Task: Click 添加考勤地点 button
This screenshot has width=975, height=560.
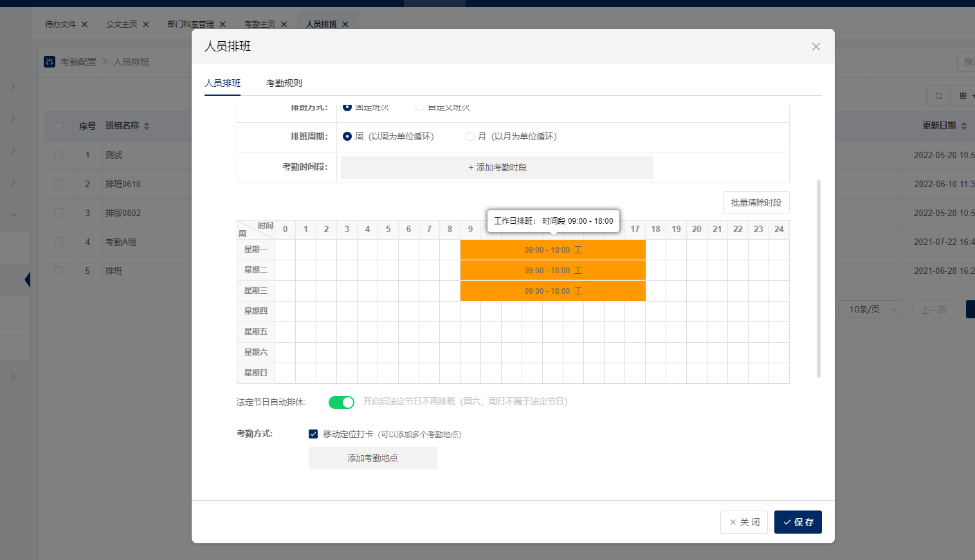Action: pos(373,458)
